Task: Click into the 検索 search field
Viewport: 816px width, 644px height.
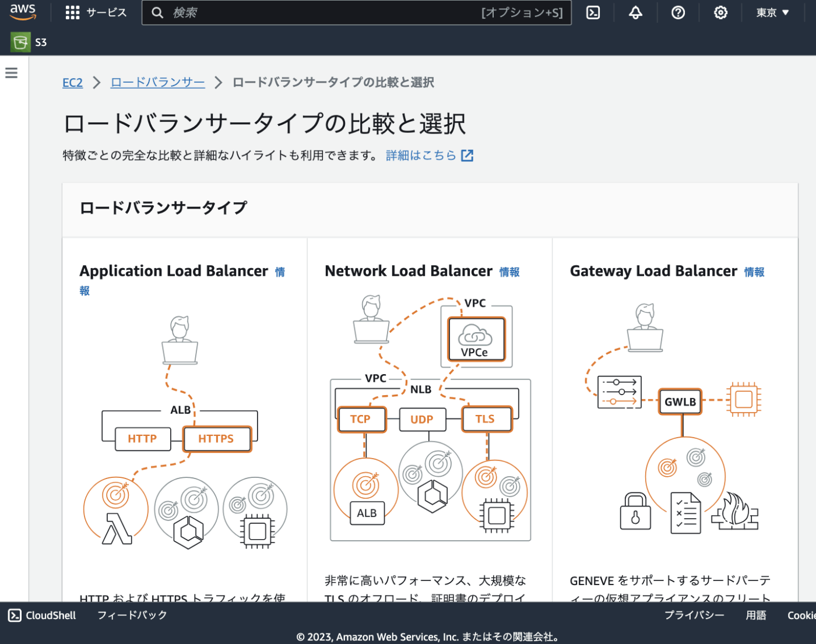Action: (356, 12)
